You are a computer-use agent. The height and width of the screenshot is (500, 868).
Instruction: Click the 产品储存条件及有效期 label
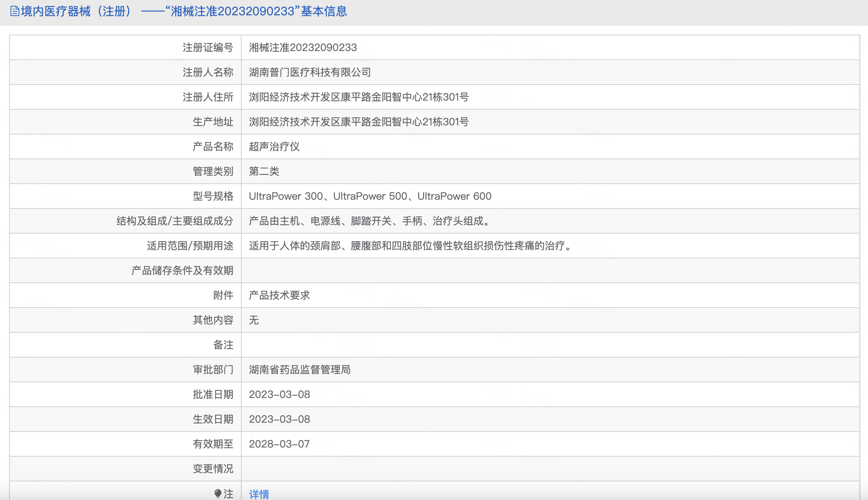(x=183, y=270)
